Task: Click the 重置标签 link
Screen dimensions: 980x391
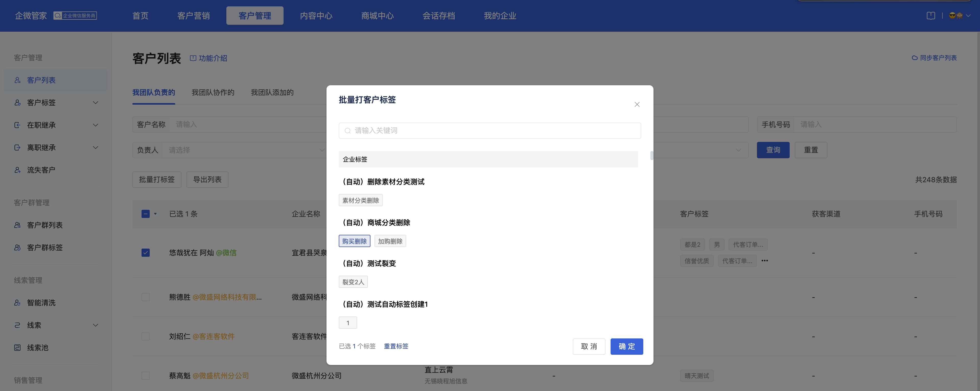Action: click(x=396, y=346)
